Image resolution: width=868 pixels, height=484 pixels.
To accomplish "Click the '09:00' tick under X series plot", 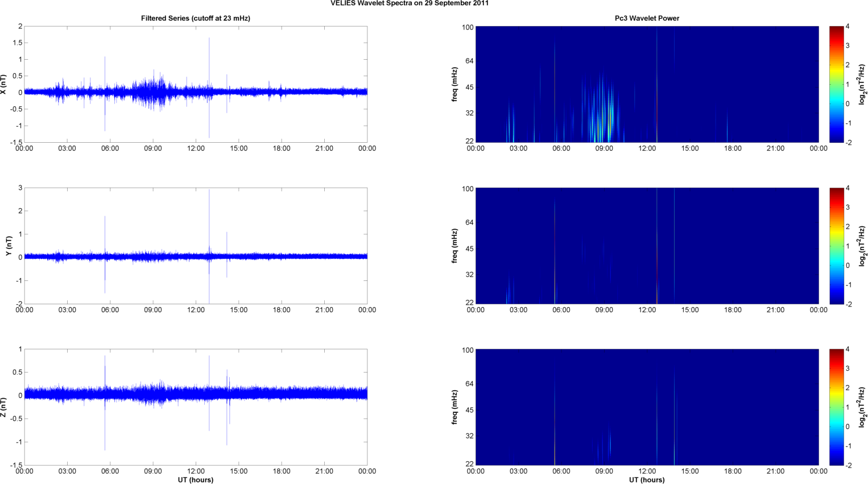I will click(x=153, y=148).
